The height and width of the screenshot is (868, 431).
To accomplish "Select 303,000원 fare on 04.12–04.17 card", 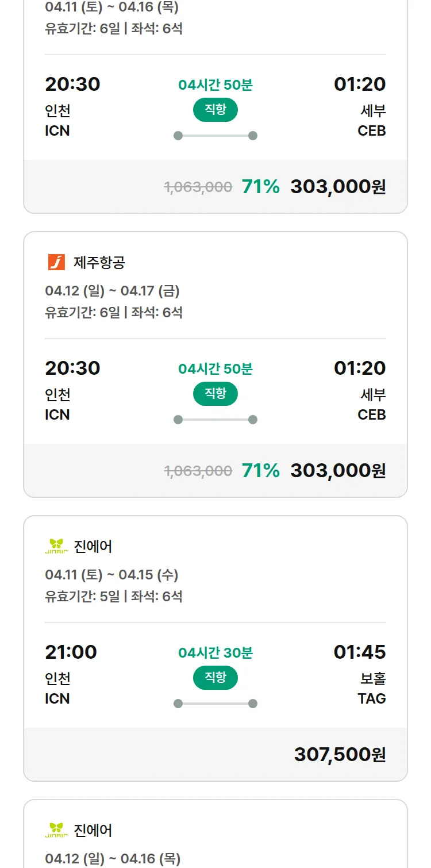I will pyautogui.click(x=338, y=471).
